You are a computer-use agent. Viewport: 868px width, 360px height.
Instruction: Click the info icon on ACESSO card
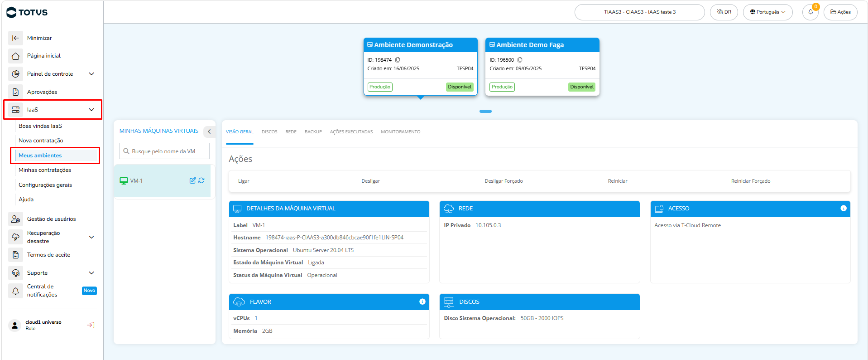tap(844, 209)
